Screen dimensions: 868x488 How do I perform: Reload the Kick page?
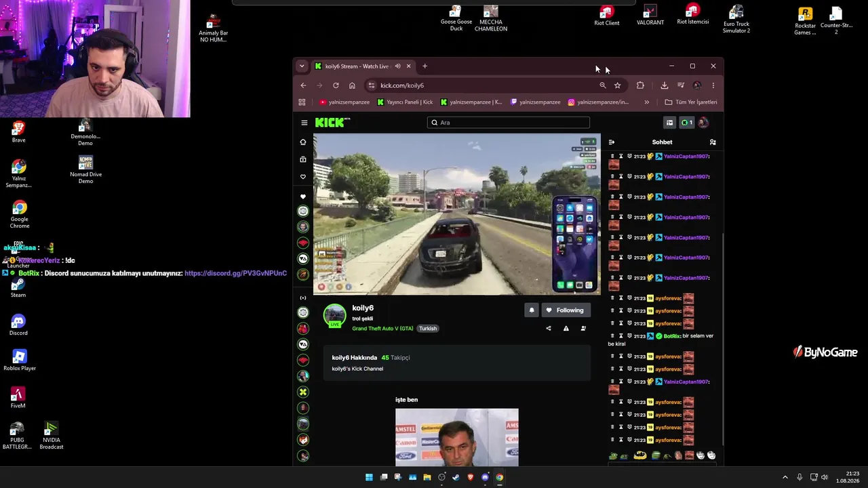pyautogui.click(x=336, y=85)
